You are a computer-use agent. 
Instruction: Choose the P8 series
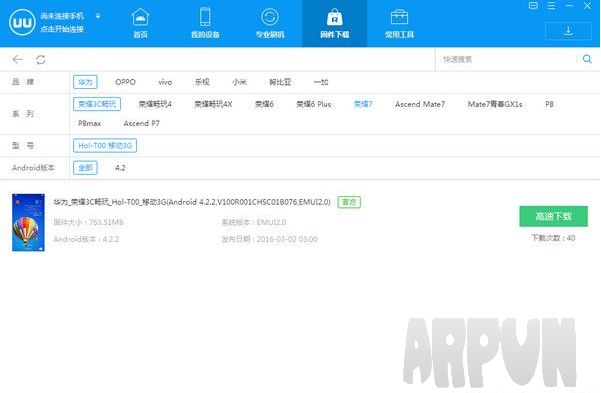click(549, 104)
